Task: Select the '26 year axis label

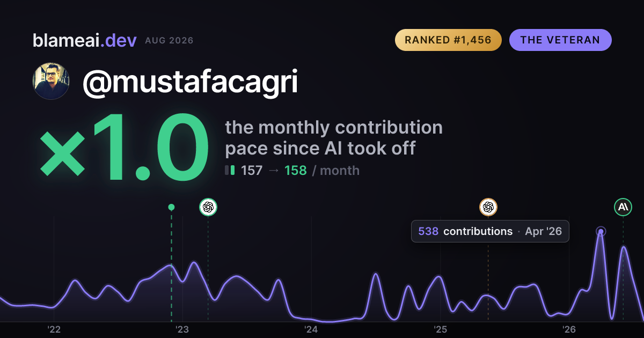Action: point(569,329)
